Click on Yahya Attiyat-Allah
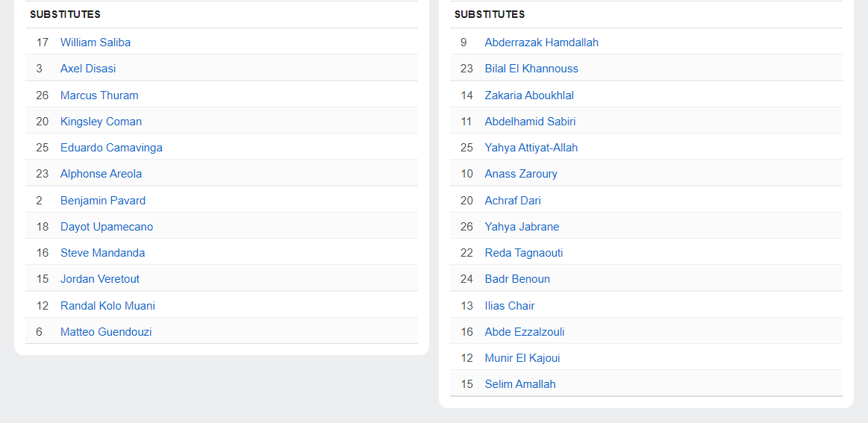This screenshot has width=868, height=423. (x=531, y=148)
